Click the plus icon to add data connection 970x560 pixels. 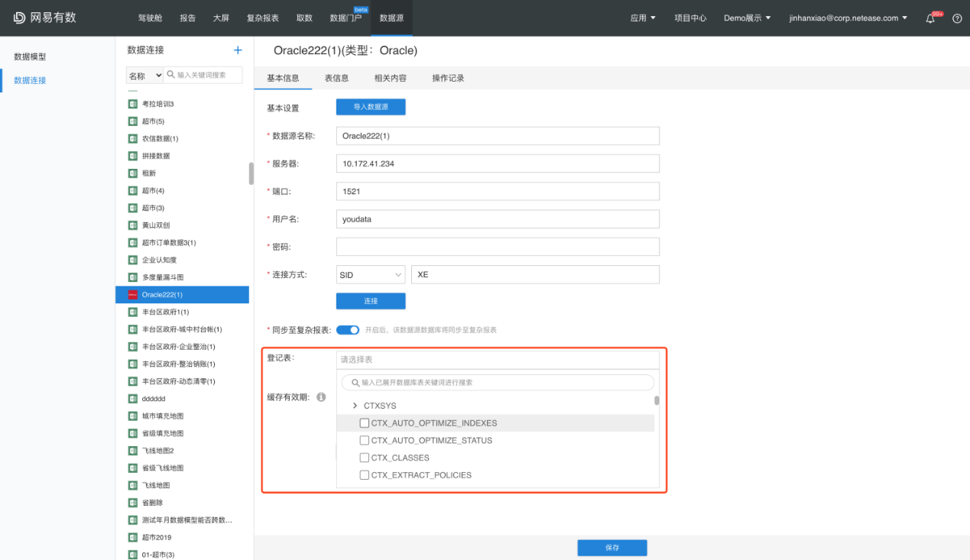point(238,50)
